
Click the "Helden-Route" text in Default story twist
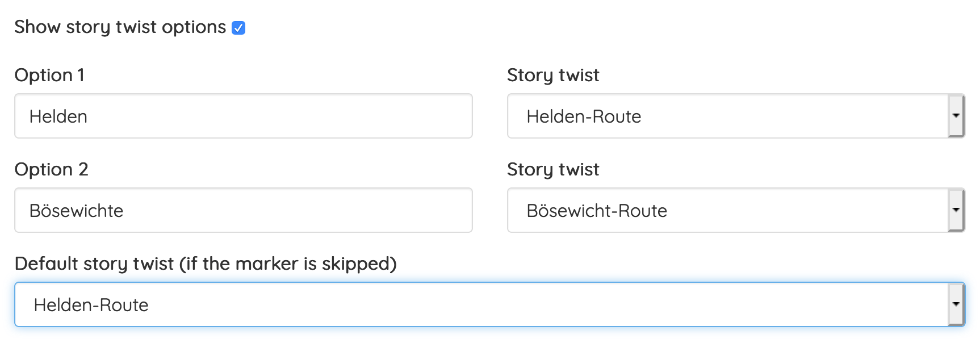91,305
